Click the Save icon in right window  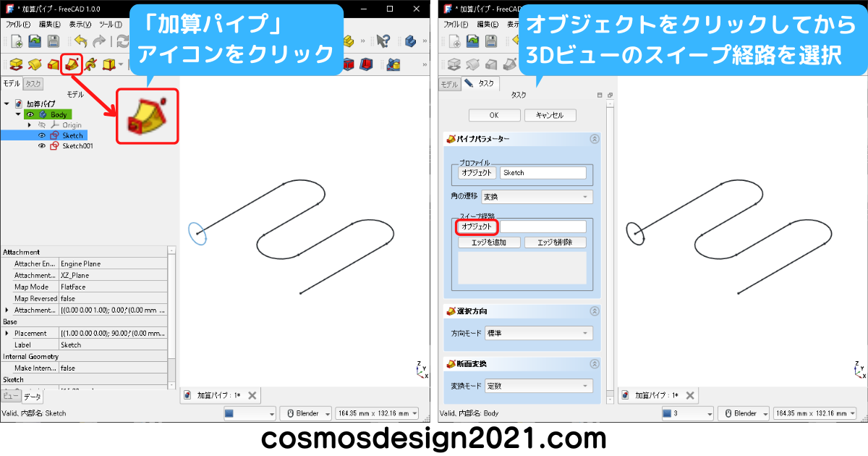pos(491,41)
